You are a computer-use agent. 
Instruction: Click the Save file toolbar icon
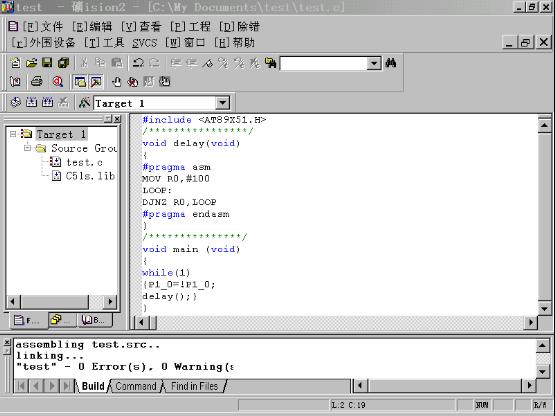point(47,63)
